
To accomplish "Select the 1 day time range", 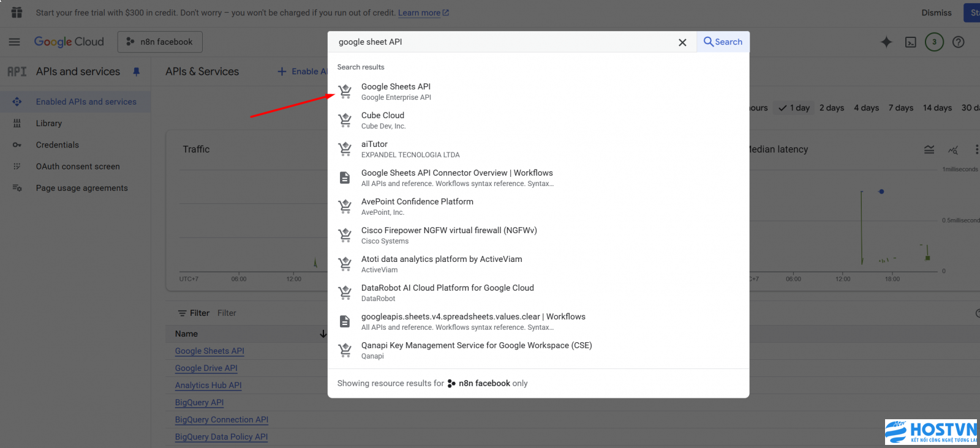I will tap(794, 108).
